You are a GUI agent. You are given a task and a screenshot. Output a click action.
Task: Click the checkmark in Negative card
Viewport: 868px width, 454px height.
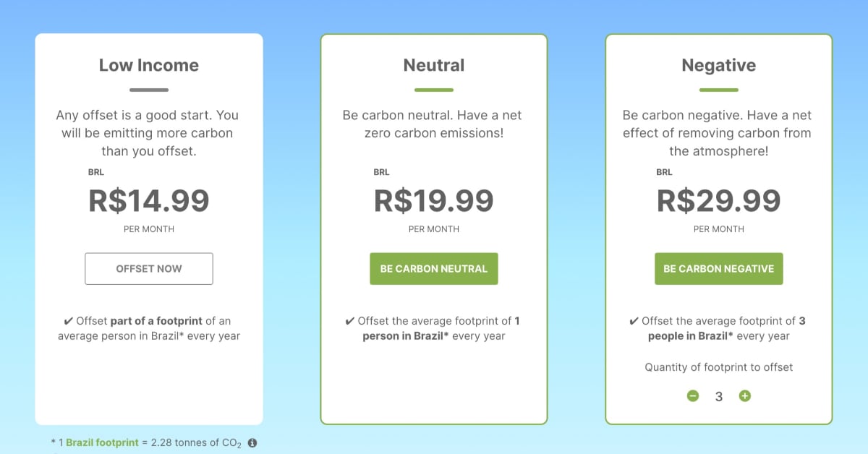[634, 321]
